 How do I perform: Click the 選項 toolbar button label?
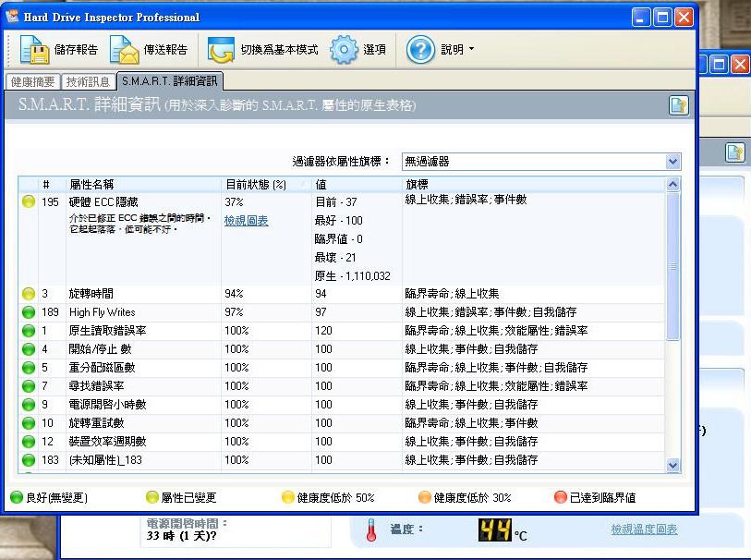tap(374, 49)
